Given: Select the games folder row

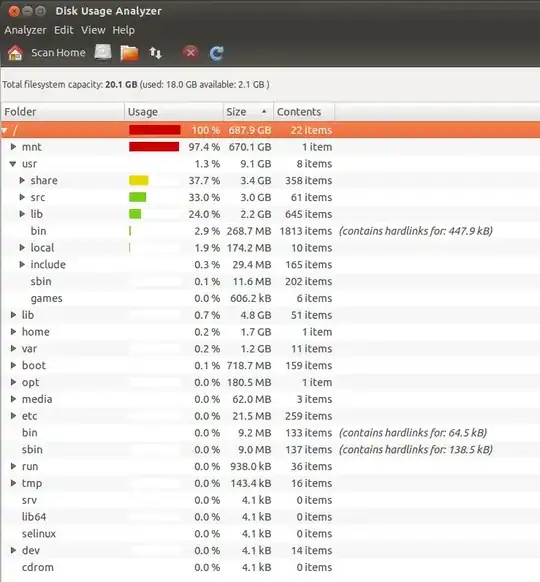Looking at the screenshot, I should point(270,298).
